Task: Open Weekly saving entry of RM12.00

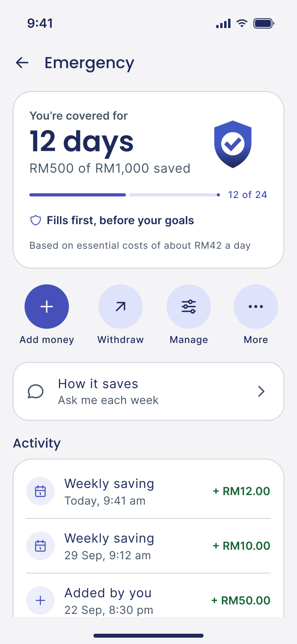Action: click(148, 491)
